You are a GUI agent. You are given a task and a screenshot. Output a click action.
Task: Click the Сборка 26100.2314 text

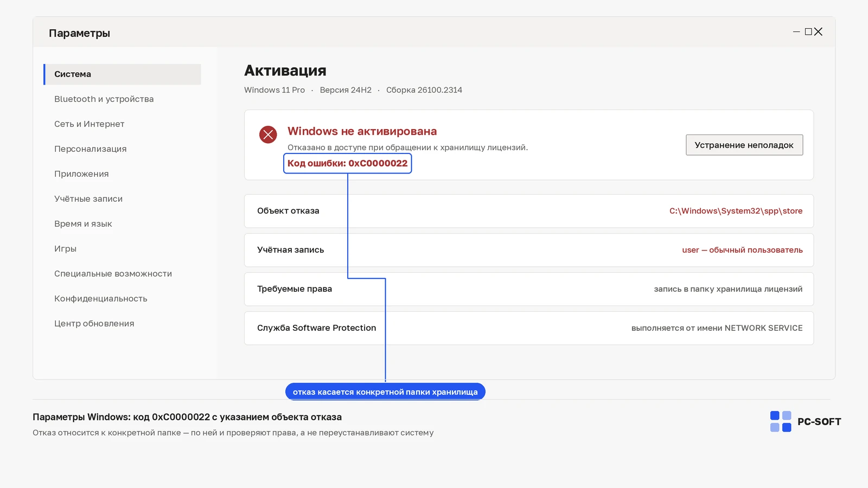click(x=424, y=90)
